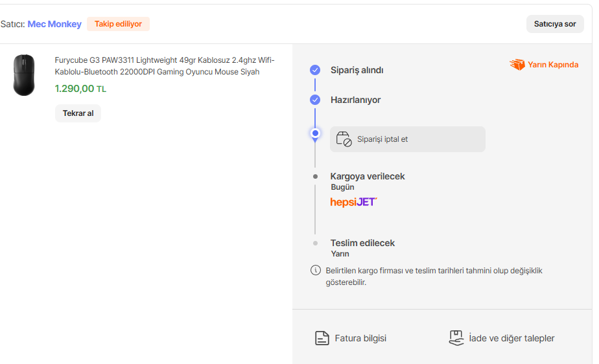Click the info icon next to delivery note
The image size is (599, 364).
coord(316,270)
